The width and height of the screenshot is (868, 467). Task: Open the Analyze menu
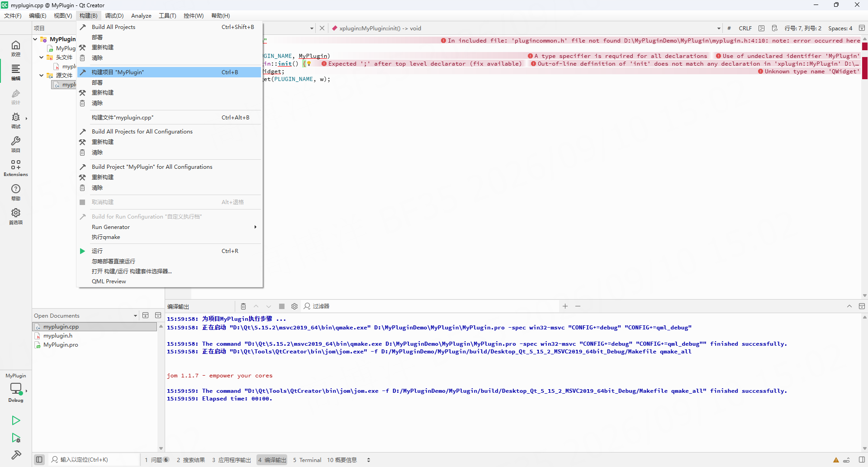point(141,16)
